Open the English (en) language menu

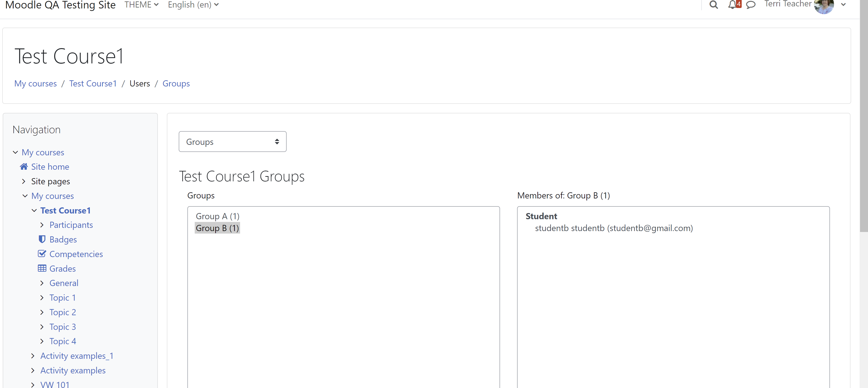point(193,5)
